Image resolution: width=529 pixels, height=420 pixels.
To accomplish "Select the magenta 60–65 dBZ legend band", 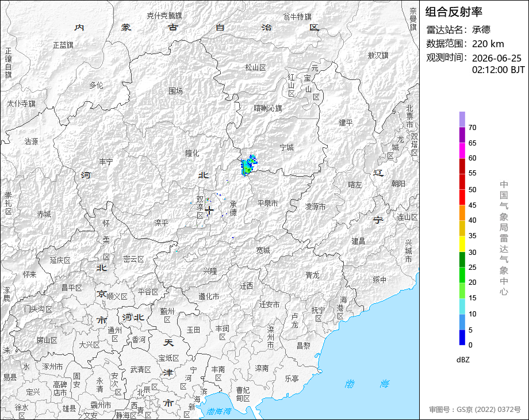I will tap(462, 151).
